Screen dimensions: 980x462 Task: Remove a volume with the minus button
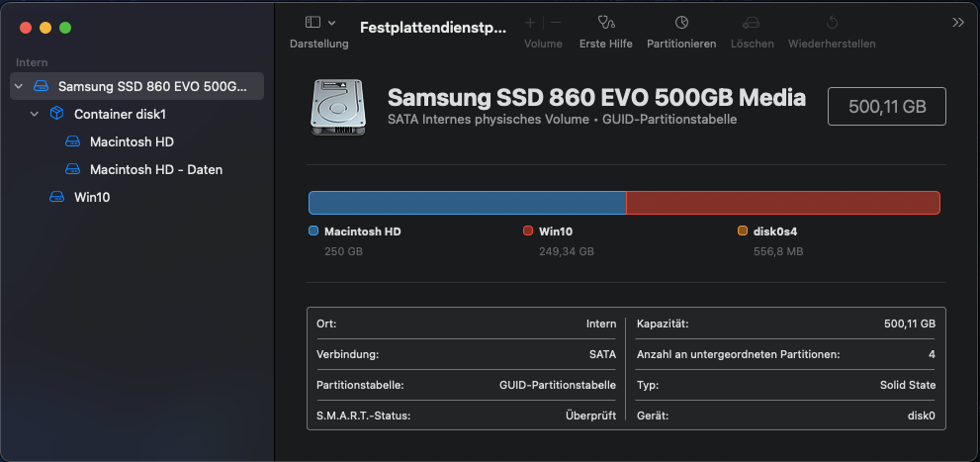pos(556,23)
